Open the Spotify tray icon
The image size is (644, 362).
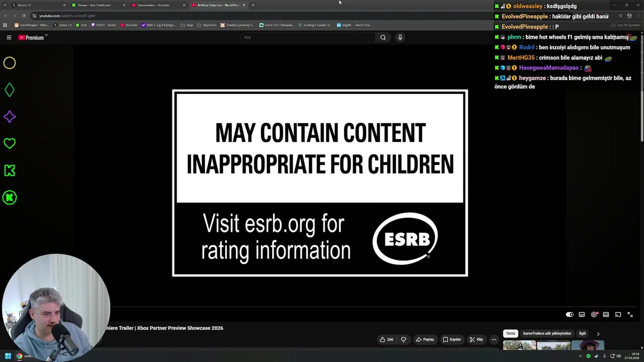pyautogui.click(x=588, y=356)
